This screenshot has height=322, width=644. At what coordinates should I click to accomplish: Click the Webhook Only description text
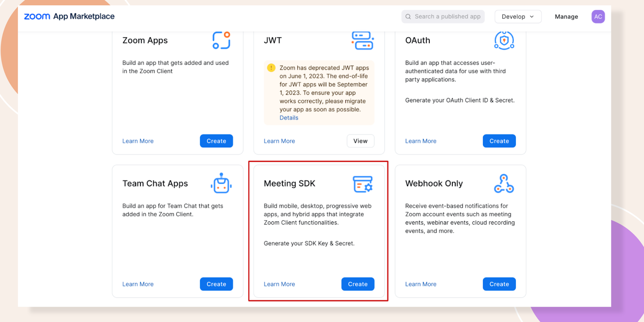click(x=460, y=219)
